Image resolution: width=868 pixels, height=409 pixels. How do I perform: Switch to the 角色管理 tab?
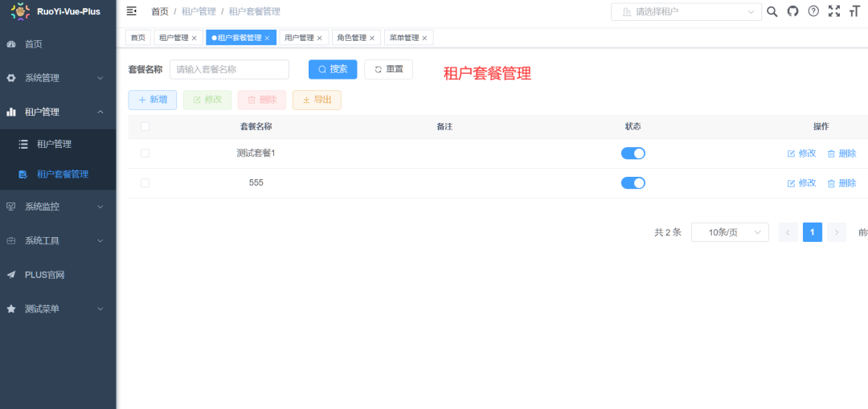click(351, 38)
